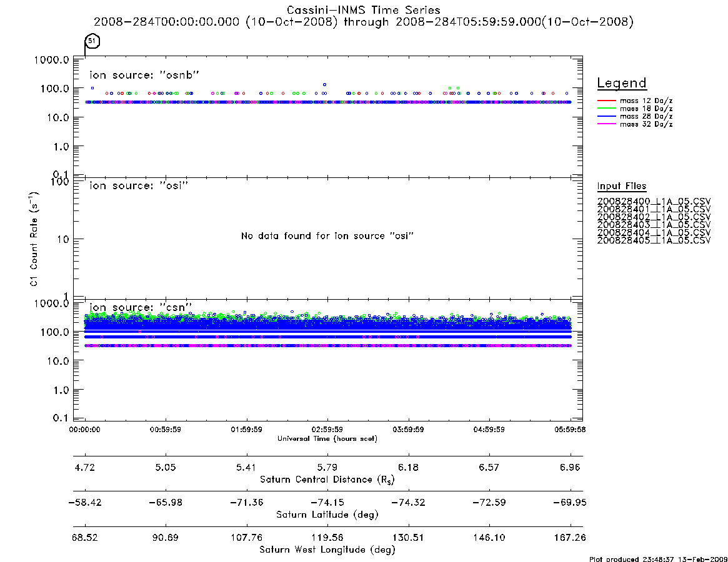The width and height of the screenshot is (728, 562).
Task: Select file 200828403_L1A_05.CSV
Action: click(x=654, y=225)
